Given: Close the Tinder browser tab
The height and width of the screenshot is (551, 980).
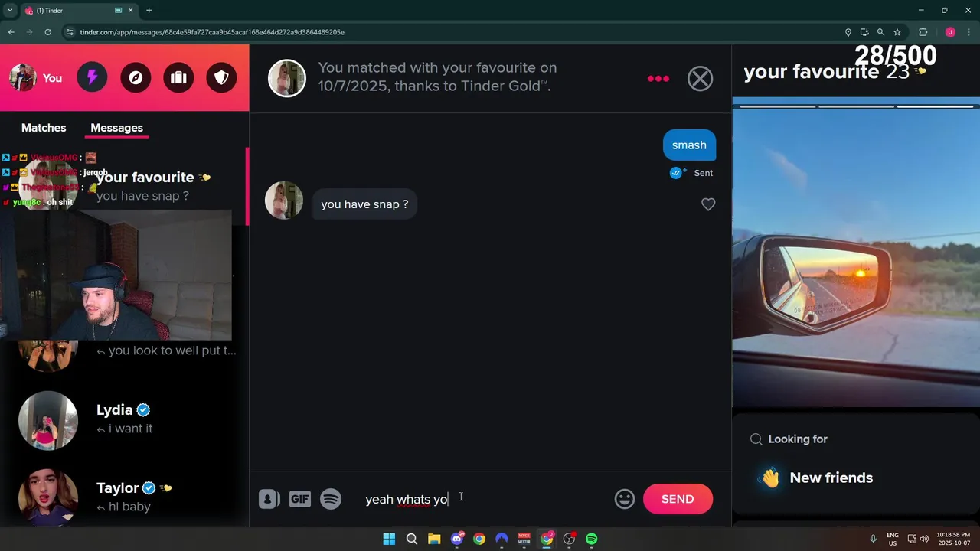Looking at the screenshot, I should [131, 11].
